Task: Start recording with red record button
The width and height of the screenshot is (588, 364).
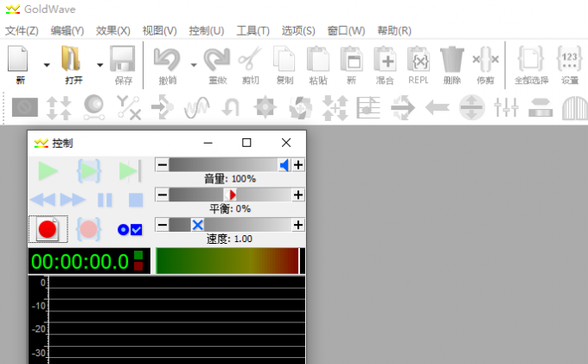Action: tap(48, 229)
